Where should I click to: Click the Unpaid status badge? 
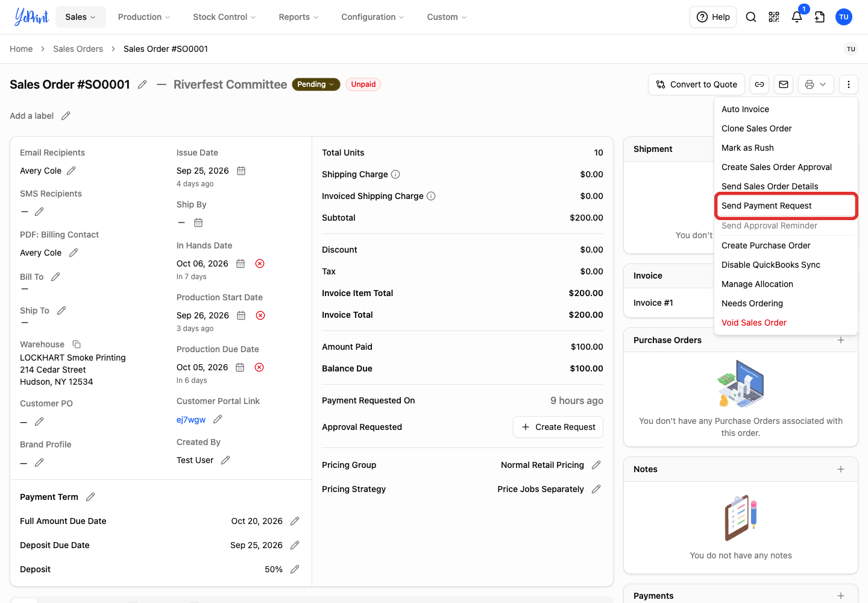click(363, 84)
